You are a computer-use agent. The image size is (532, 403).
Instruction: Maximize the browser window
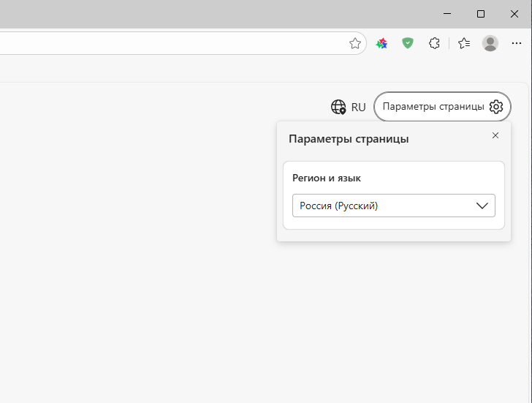point(481,14)
